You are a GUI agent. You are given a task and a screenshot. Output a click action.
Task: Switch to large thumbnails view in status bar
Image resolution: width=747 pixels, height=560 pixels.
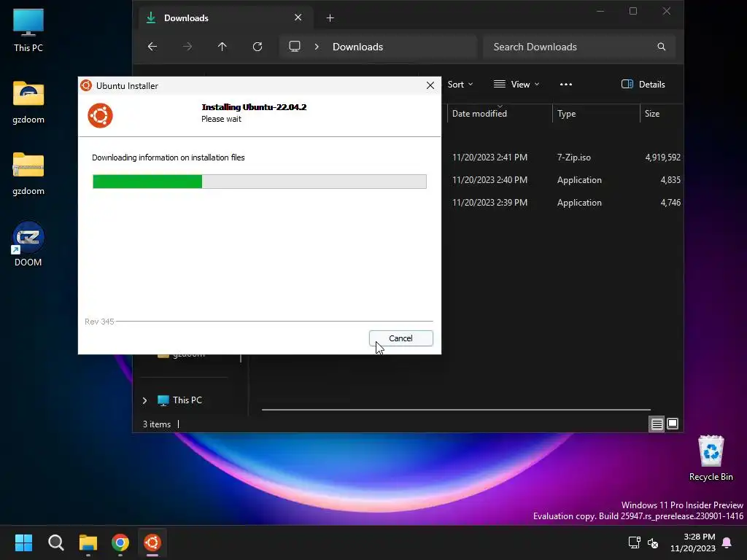[x=673, y=424]
